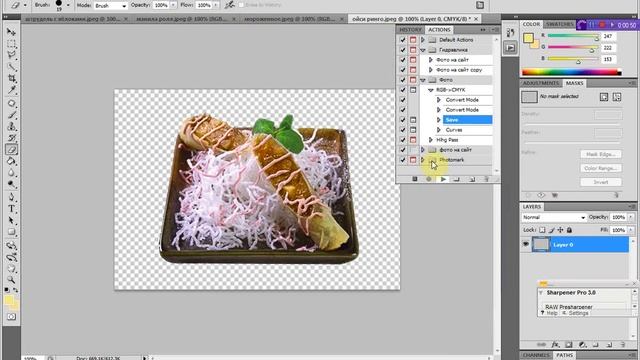This screenshot has height=360, width=640.
Task: Enable Lock transparent pixels option
Action: (x=542, y=230)
